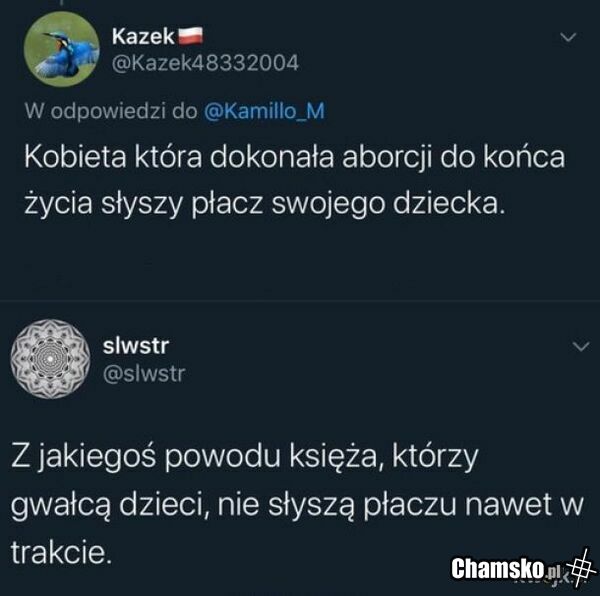Viewport: 600px width, 596px height.
Task: Click the Kazek display name
Action: click(143, 37)
